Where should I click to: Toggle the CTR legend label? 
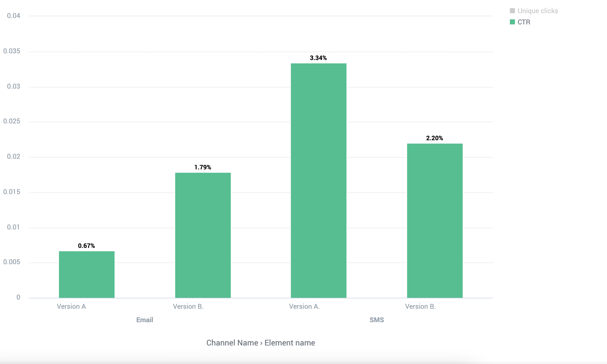[524, 22]
